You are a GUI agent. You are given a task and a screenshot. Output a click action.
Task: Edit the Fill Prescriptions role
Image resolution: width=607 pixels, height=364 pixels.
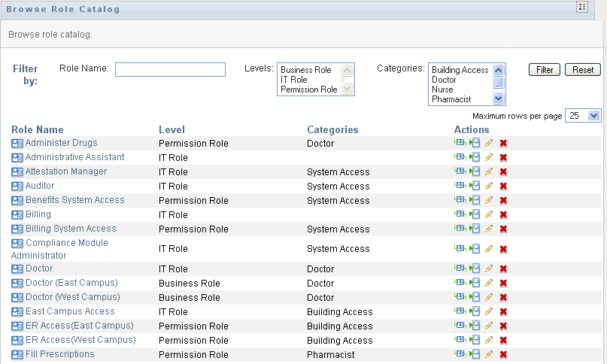489,354
